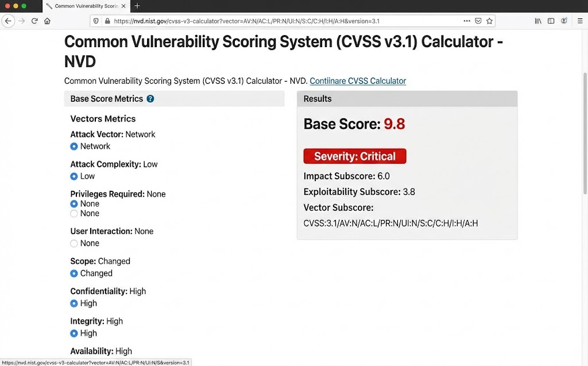This screenshot has width=588, height=366.
Task: Open the browser home page
Action: (x=48, y=21)
